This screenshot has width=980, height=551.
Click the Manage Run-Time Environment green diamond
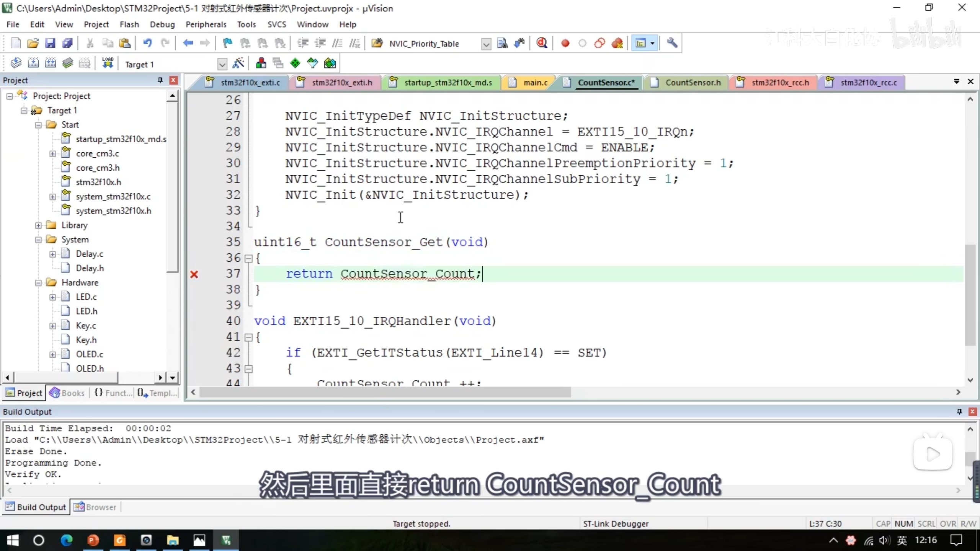(295, 64)
